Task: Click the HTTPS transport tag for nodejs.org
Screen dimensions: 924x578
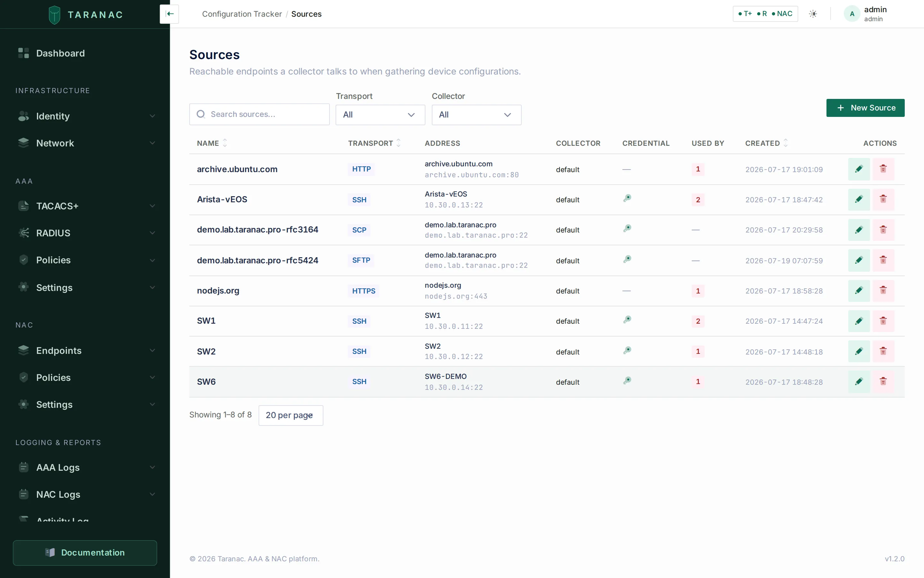Action: coord(363,291)
